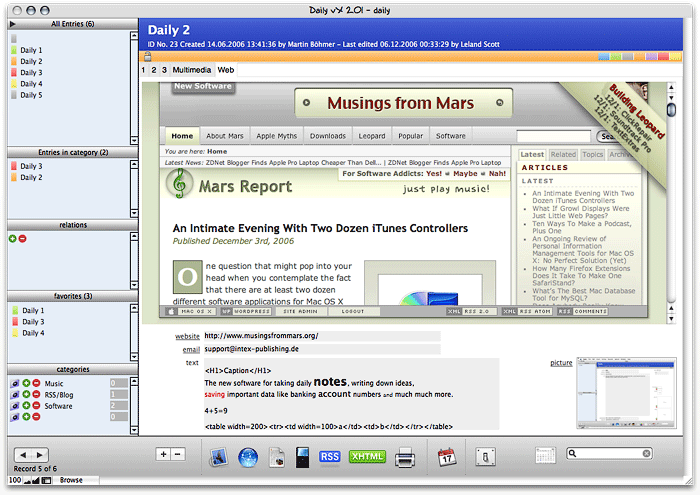Go to next record with right arrow
Screen dimensions: 700x495
(40, 455)
